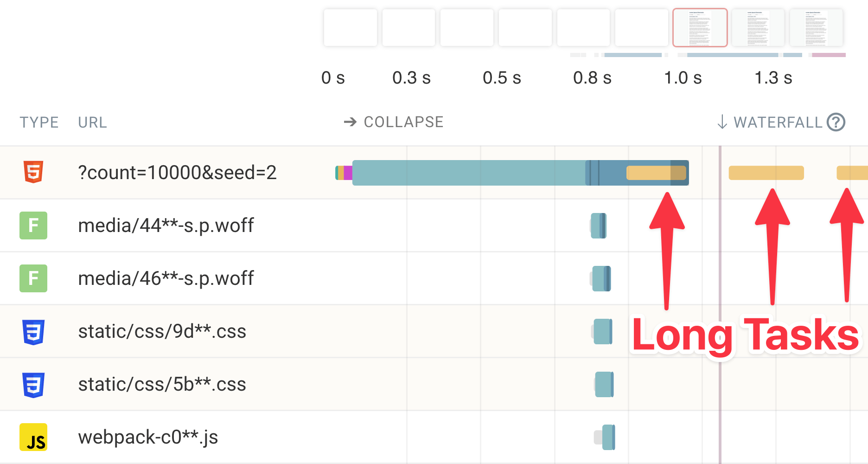Image resolution: width=868 pixels, height=464 pixels.
Task: Click the CSS icon beside static/css/5b**.css
Action: [x=33, y=384]
